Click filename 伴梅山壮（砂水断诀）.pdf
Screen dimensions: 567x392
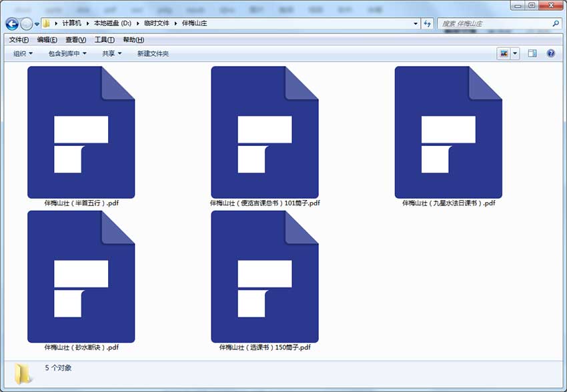pyautogui.click(x=81, y=347)
